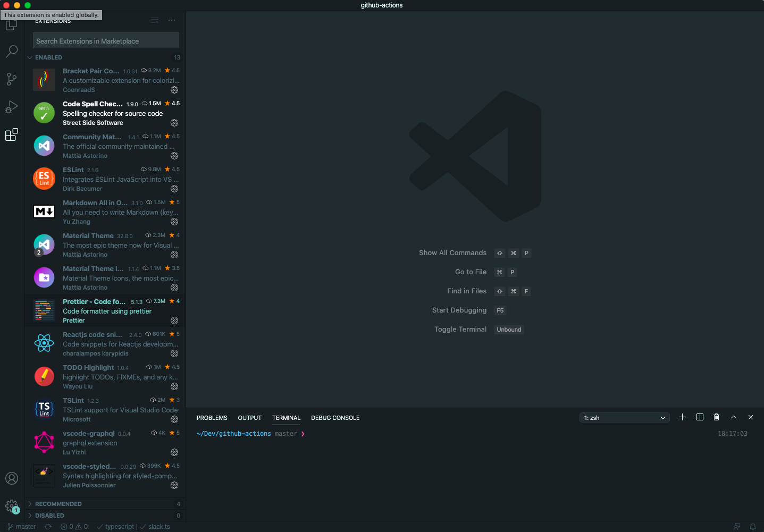
Task: Open gear settings for Community Material Theme
Action: tap(174, 156)
